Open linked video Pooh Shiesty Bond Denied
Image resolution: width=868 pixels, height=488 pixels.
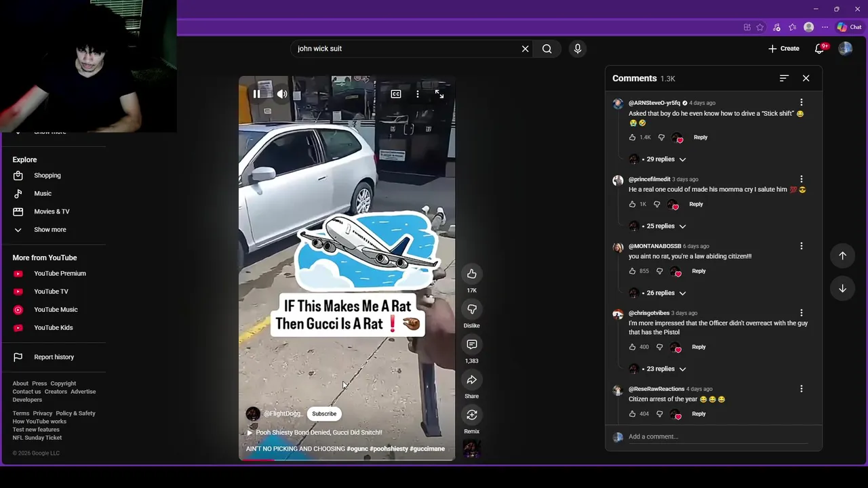tap(314, 432)
